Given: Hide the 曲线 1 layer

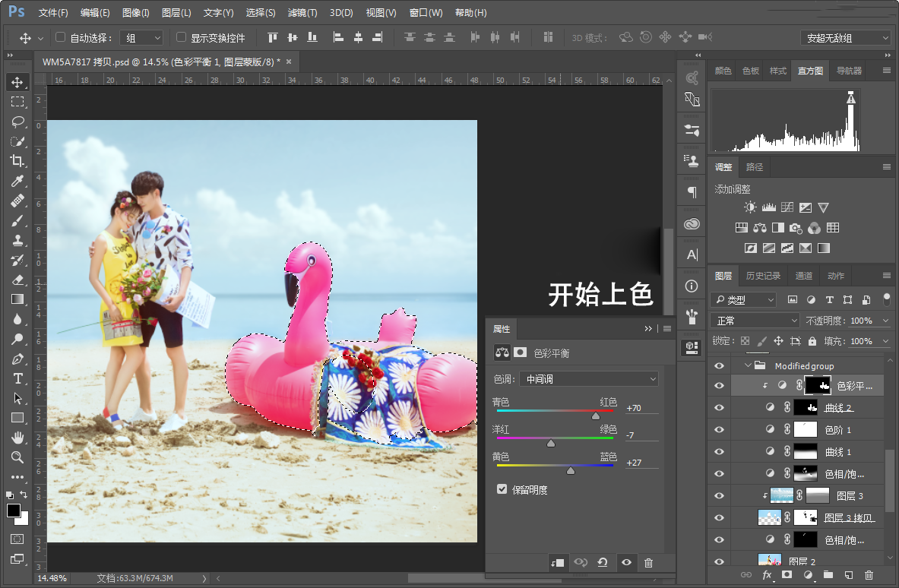Looking at the screenshot, I should coord(719,451).
